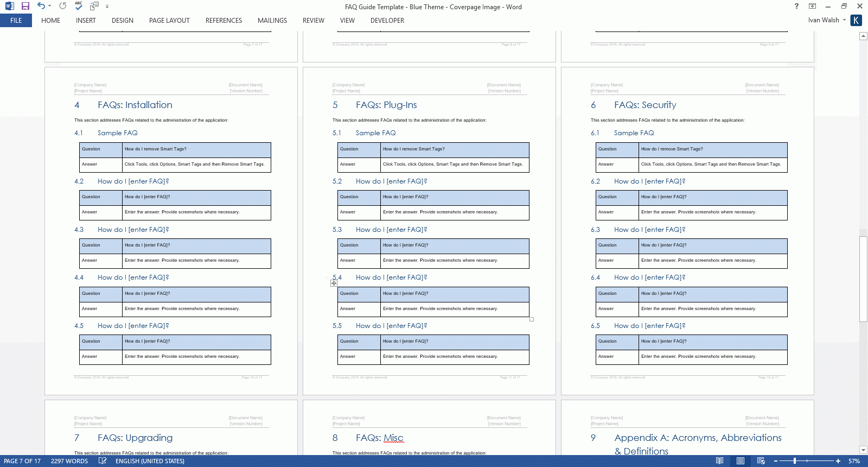The image size is (868, 467).
Task: Click answer text in the 5.5 table
Action: coord(440,357)
